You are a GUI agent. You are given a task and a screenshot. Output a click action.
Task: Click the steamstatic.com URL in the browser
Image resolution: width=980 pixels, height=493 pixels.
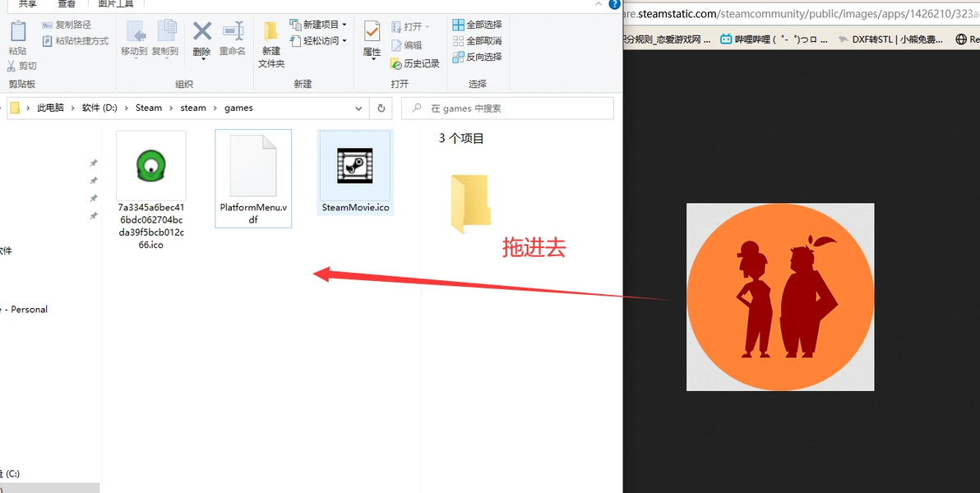click(x=802, y=12)
